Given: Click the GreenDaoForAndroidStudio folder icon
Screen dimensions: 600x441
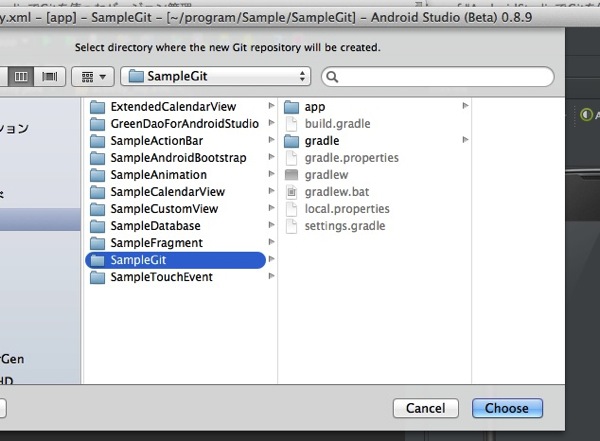Looking at the screenshot, I should (97, 124).
